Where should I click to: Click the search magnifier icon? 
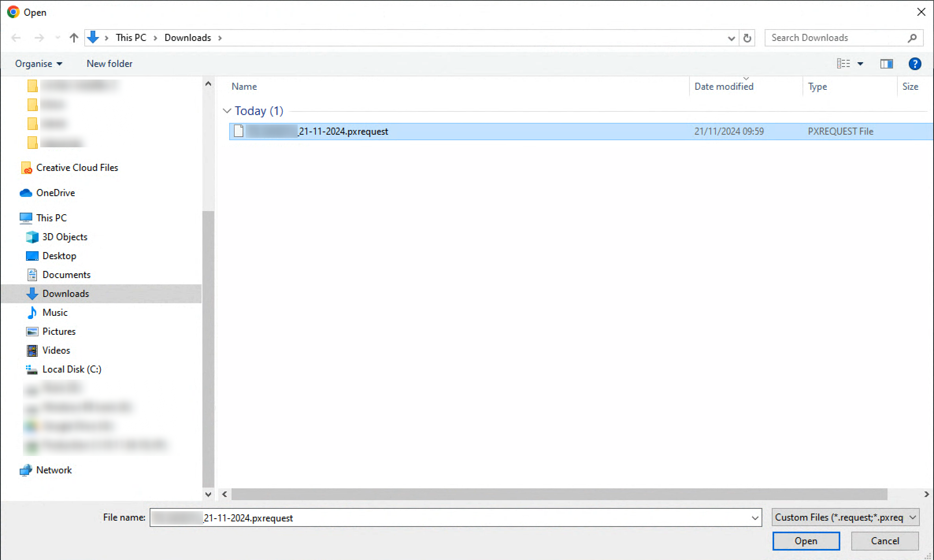[912, 38]
